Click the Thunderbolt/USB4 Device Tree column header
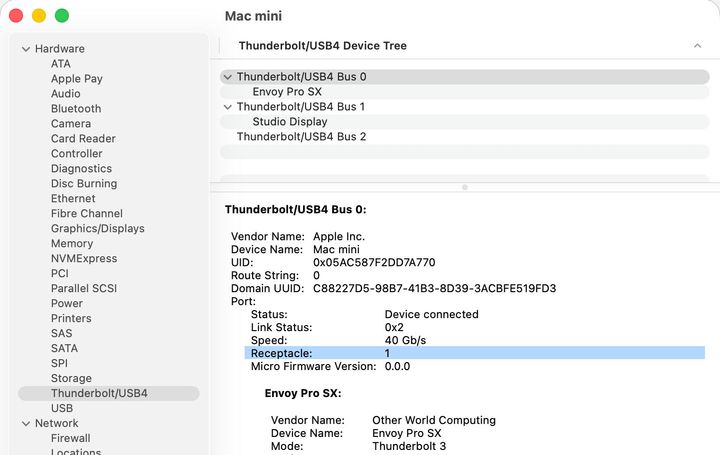 [323, 46]
